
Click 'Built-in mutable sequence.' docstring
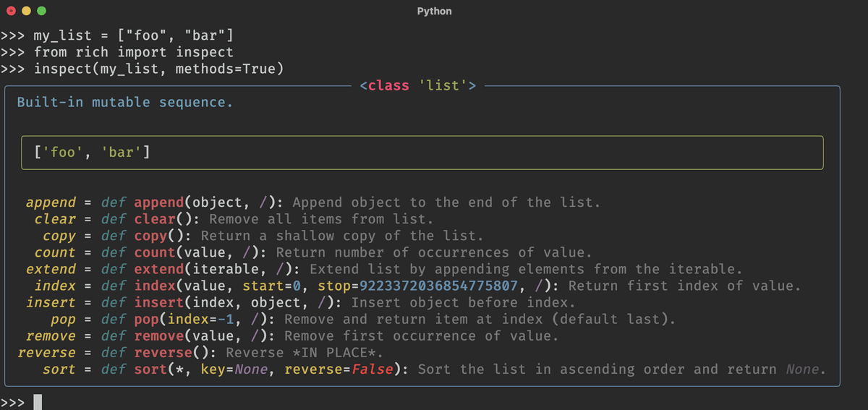(x=125, y=102)
